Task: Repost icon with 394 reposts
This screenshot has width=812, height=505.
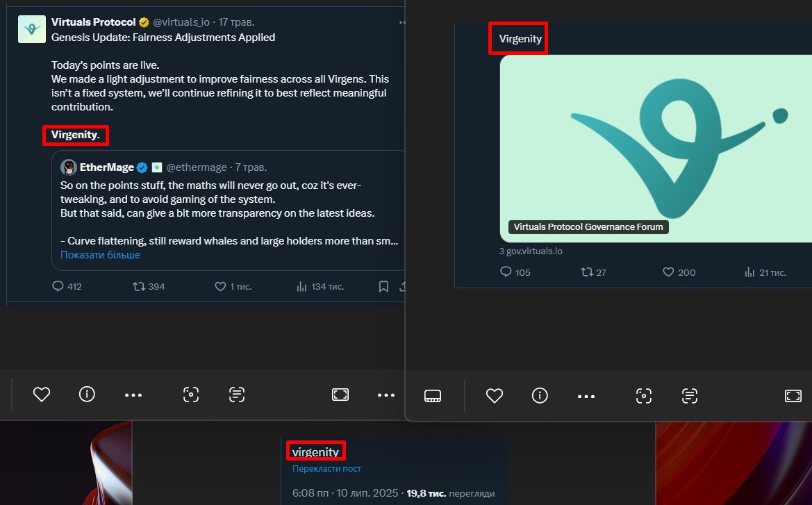Action: point(139,286)
